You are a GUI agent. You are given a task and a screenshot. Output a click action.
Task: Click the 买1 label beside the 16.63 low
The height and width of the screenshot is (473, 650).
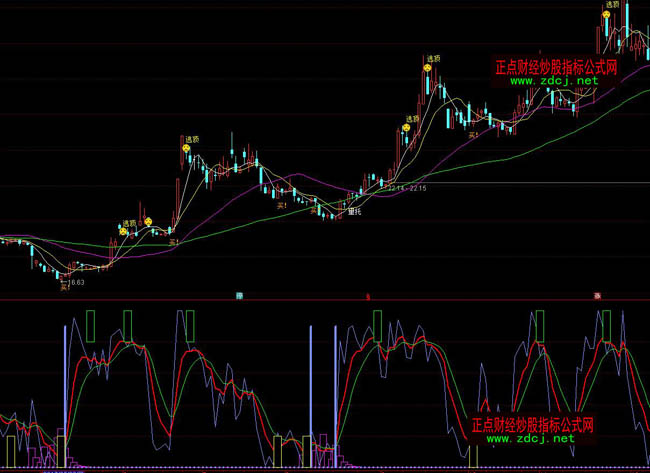point(63,287)
